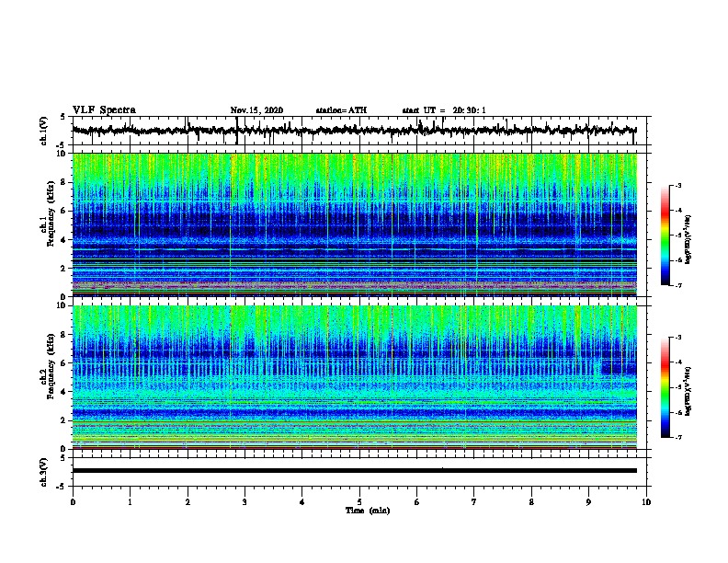Click the "start UT = 20:30: 1" text
The height and width of the screenshot is (563, 728).
[444, 110]
